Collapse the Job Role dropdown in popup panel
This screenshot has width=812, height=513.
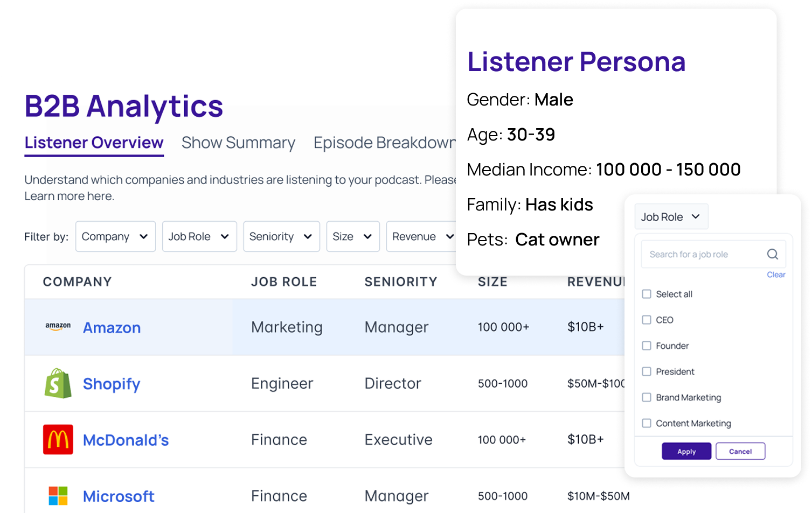671,217
